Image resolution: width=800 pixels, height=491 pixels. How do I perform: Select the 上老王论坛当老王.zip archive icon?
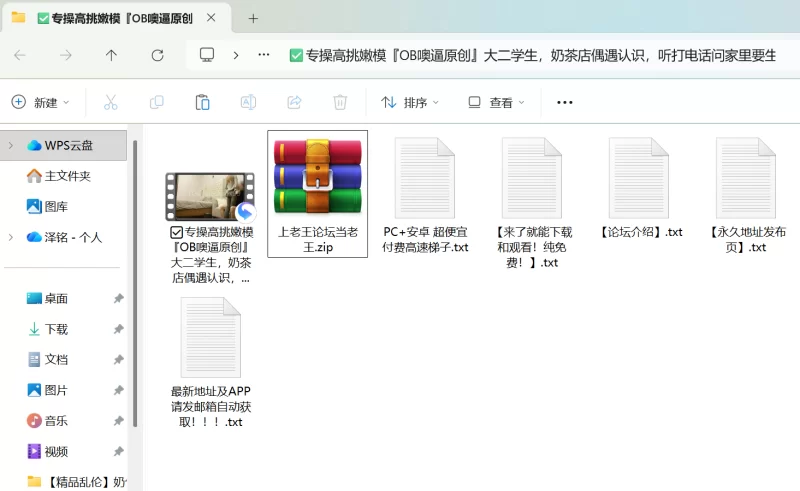click(x=317, y=177)
